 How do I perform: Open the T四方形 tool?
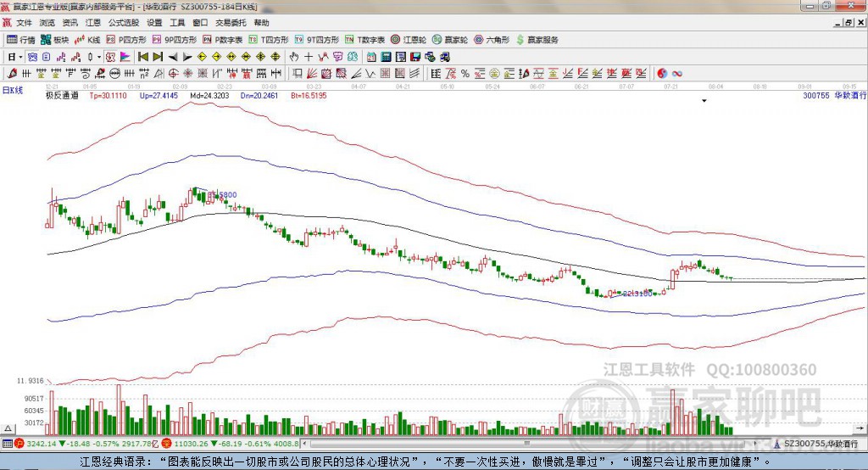tap(269, 40)
